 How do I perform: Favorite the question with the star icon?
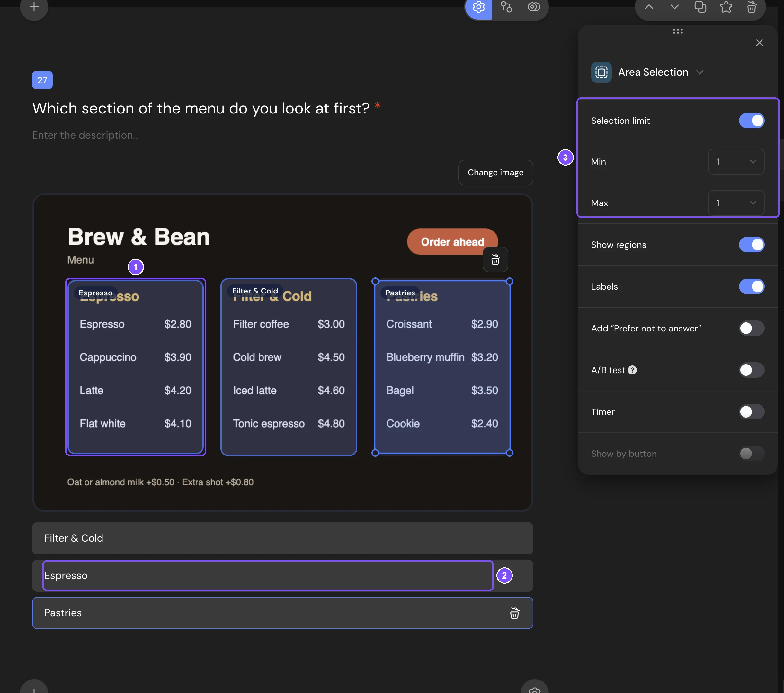[x=726, y=7]
